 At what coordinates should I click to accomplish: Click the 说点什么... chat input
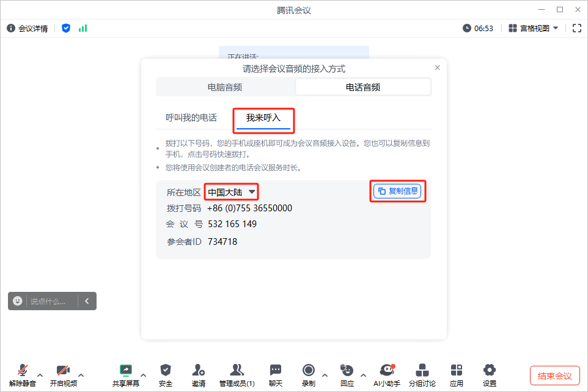pyautogui.click(x=48, y=301)
